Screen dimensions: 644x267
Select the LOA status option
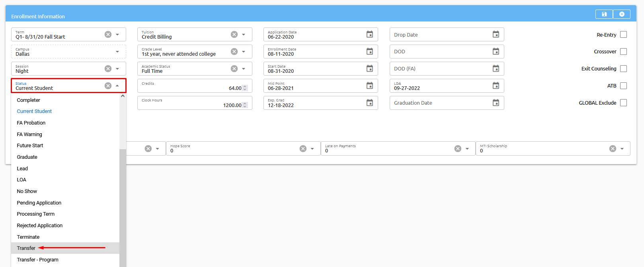[x=21, y=180]
